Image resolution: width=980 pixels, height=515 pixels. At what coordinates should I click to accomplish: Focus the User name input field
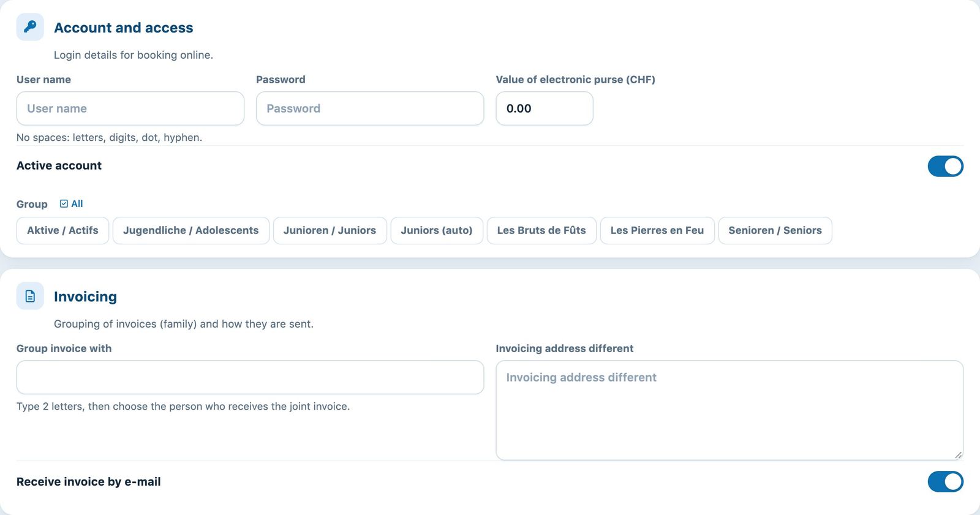[x=130, y=108]
